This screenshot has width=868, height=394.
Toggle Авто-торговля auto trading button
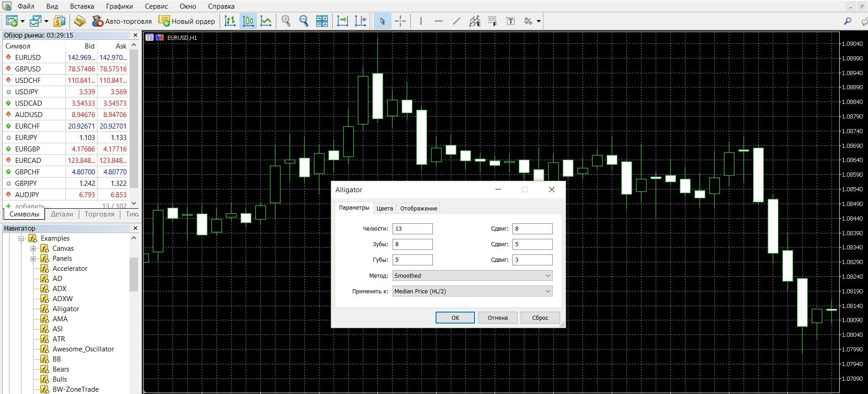(x=122, y=21)
